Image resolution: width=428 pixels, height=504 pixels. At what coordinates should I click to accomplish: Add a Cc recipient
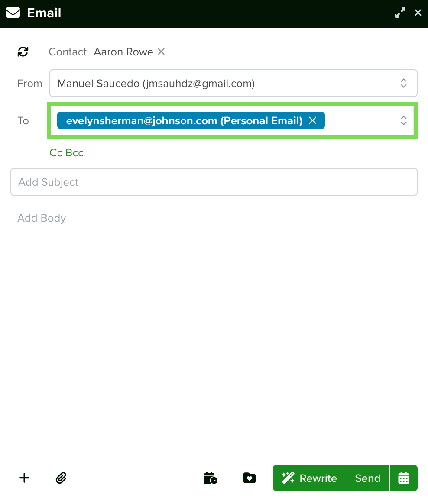click(x=56, y=153)
